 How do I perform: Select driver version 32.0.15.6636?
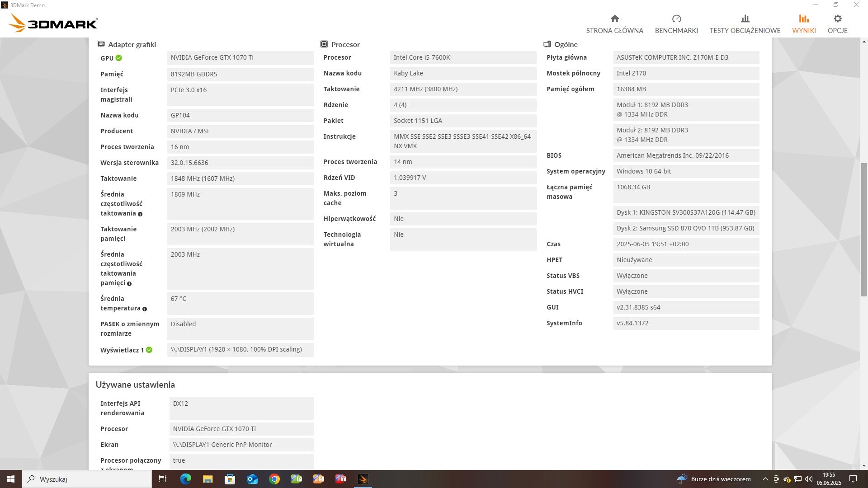[240, 163]
